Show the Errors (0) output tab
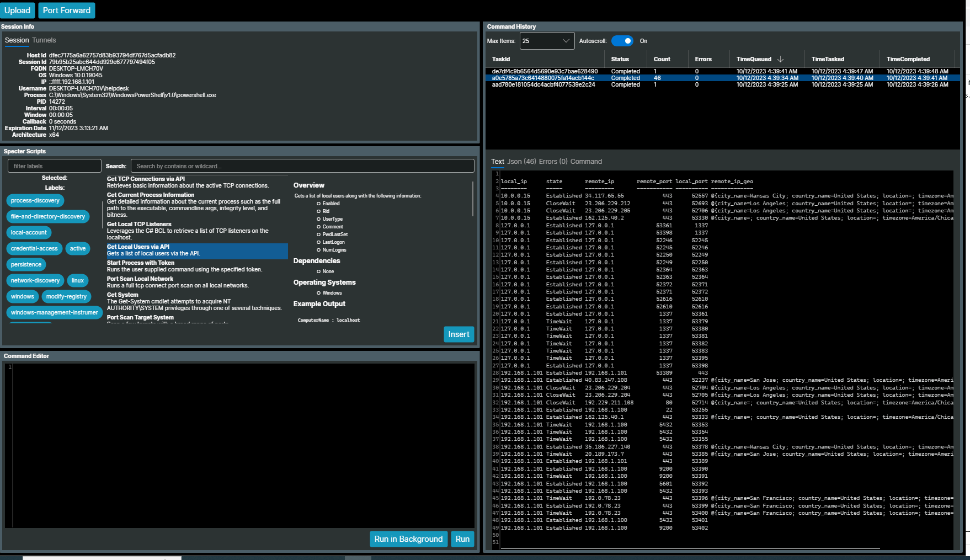Screen dimensions: 970x560 coord(553,162)
